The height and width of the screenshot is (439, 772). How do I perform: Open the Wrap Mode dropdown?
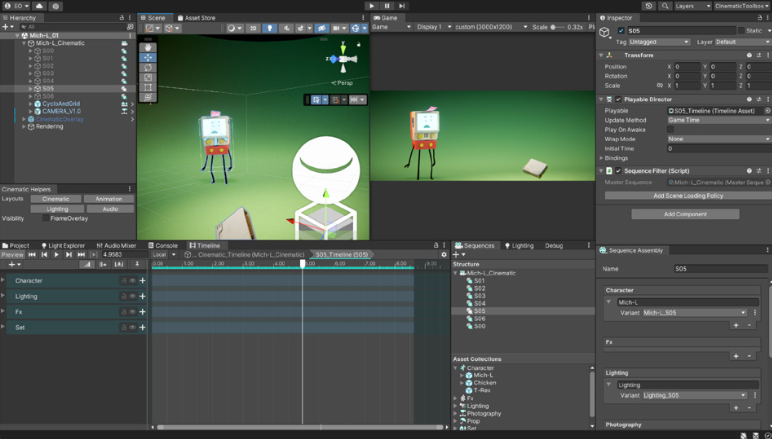[x=717, y=139]
